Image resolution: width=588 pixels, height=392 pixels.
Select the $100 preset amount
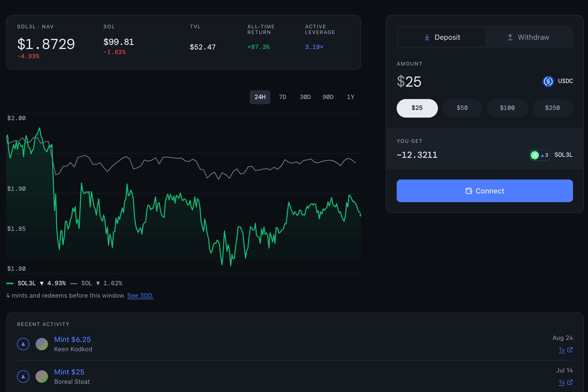pyautogui.click(x=507, y=108)
